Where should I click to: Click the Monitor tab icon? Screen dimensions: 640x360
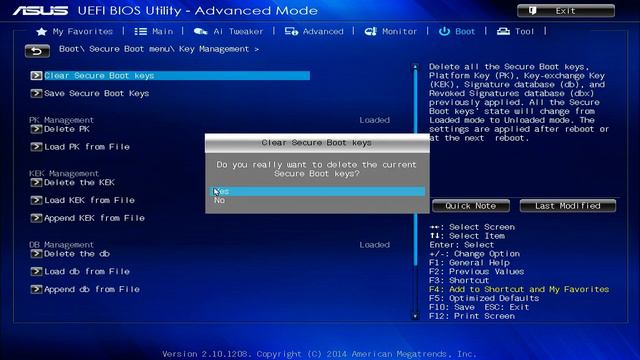[x=371, y=31]
